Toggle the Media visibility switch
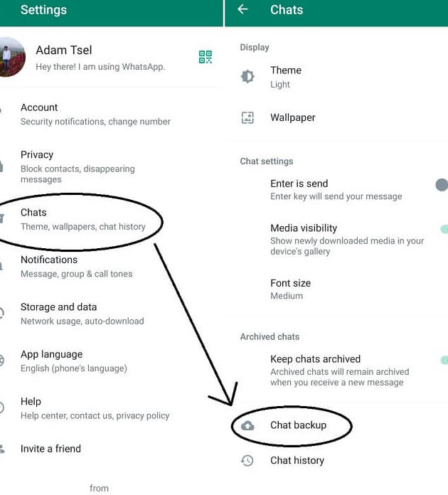The height and width of the screenshot is (495, 448). 444,229
